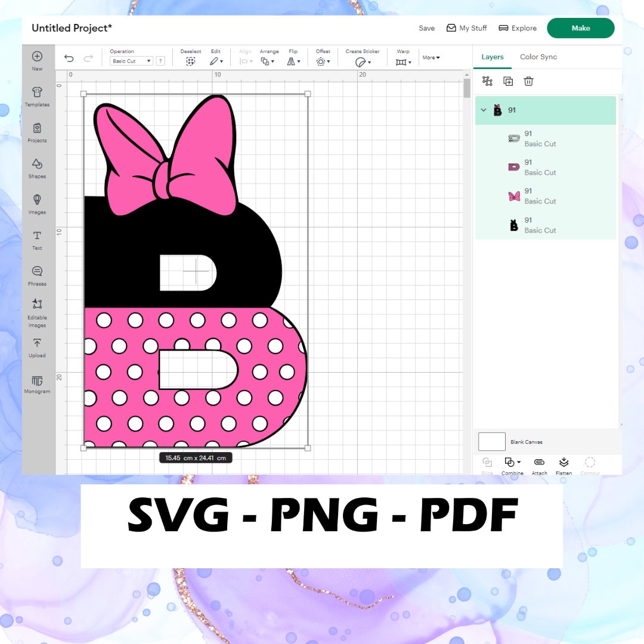Delete the selected layer with trash icon
This screenshot has width=644, height=644.
pos(528,81)
